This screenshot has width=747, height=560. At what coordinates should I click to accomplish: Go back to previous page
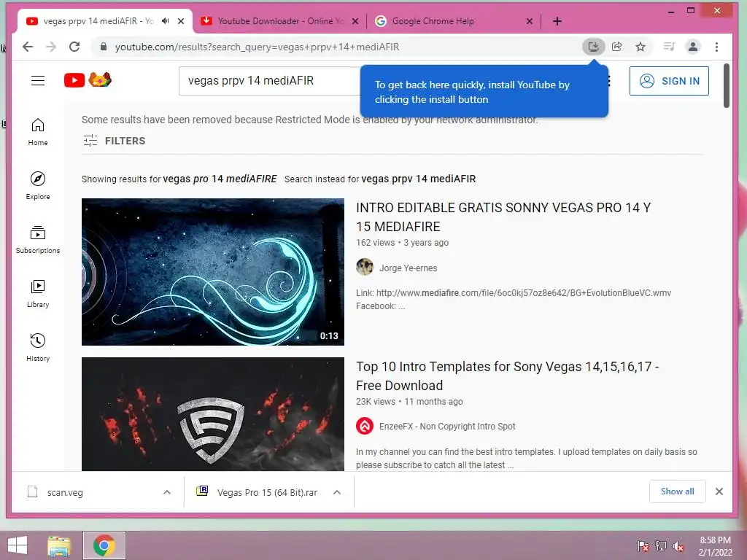(x=28, y=47)
